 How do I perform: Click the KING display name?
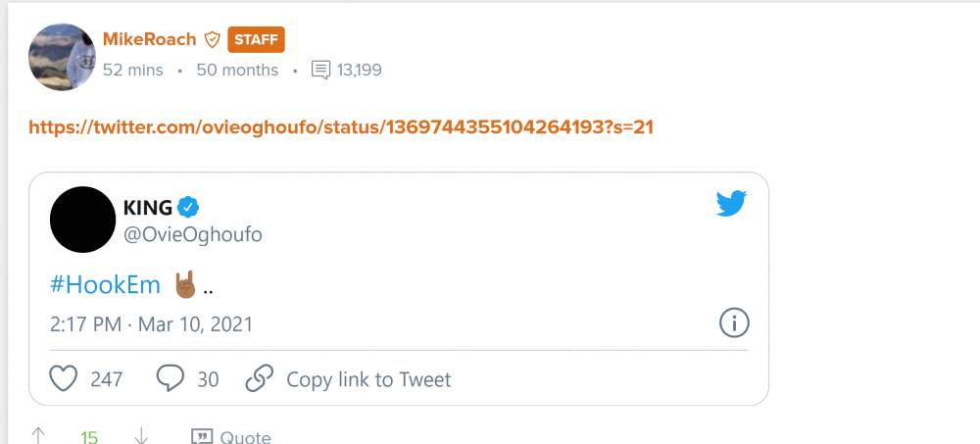click(148, 208)
